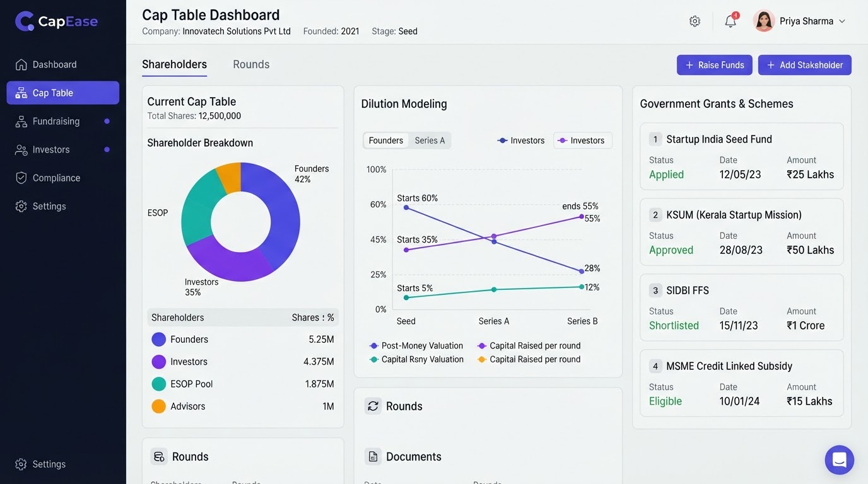The image size is (868, 484).
Task: Click Priya Sharma's profile avatar
Action: [764, 21]
